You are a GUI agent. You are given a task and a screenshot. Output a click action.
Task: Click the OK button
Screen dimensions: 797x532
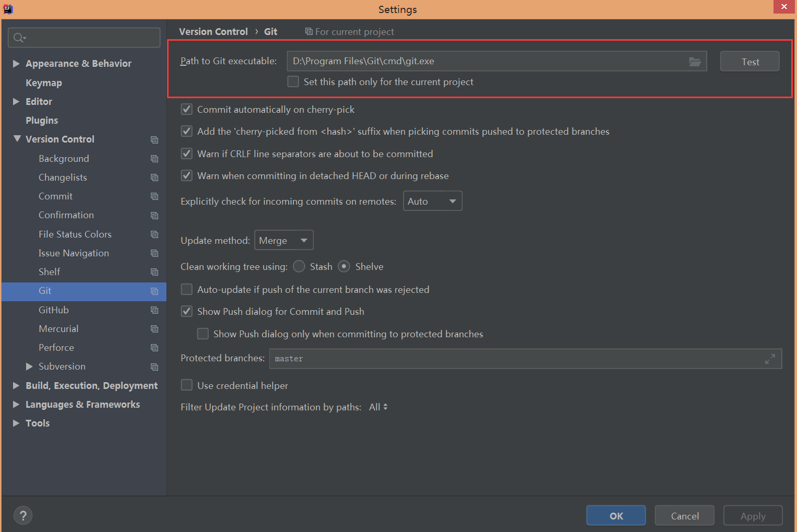pyautogui.click(x=616, y=516)
